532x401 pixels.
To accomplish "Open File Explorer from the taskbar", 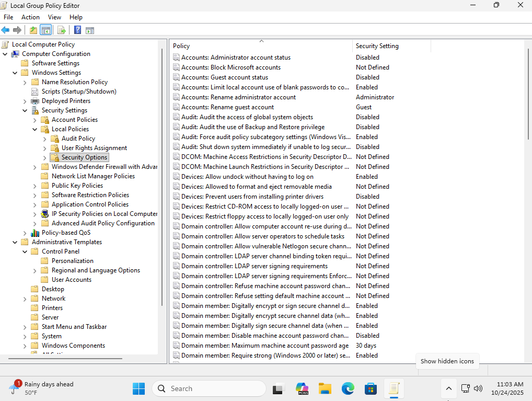I will click(325, 388).
